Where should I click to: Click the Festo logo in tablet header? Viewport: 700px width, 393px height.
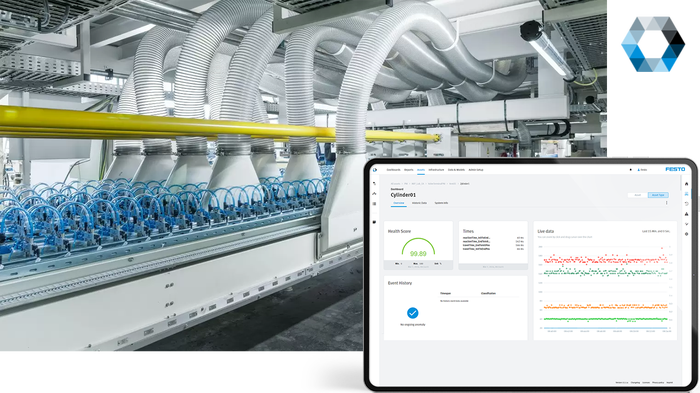(675, 169)
